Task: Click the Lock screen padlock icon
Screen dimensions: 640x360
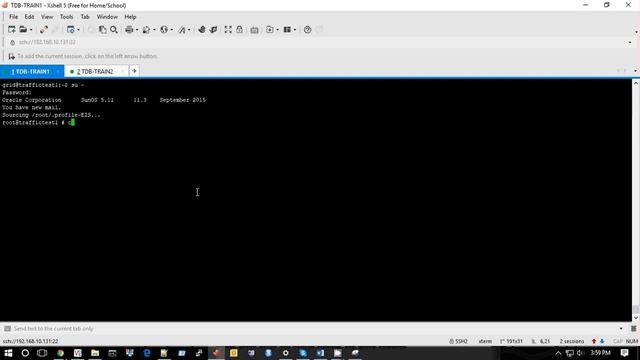Action: click(x=239, y=29)
